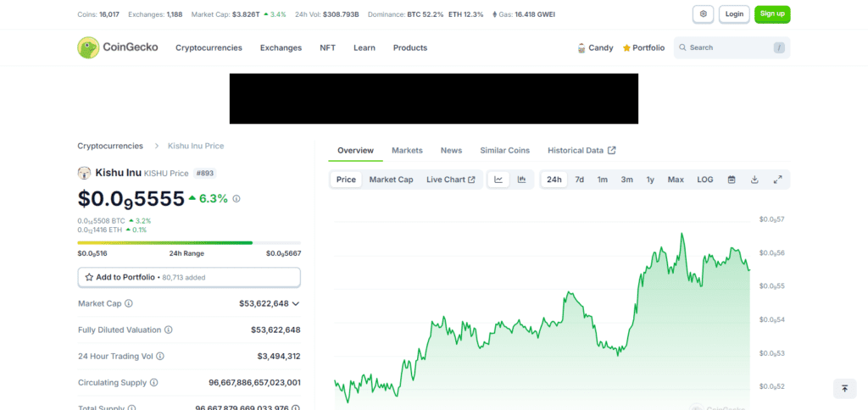Click the slash shortcut key badge
This screenshot has width=868, height=410.
[780, 48]
